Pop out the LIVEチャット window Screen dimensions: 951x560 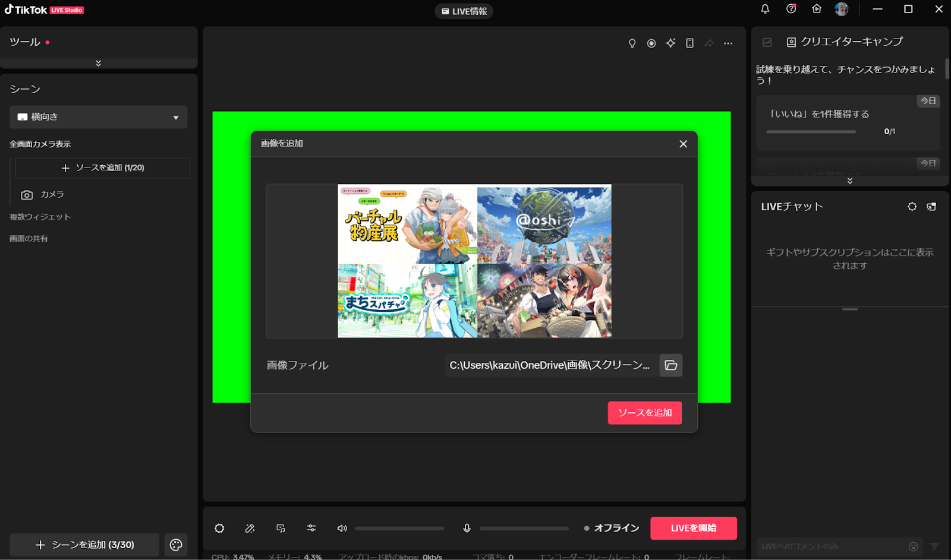(931, 207)
